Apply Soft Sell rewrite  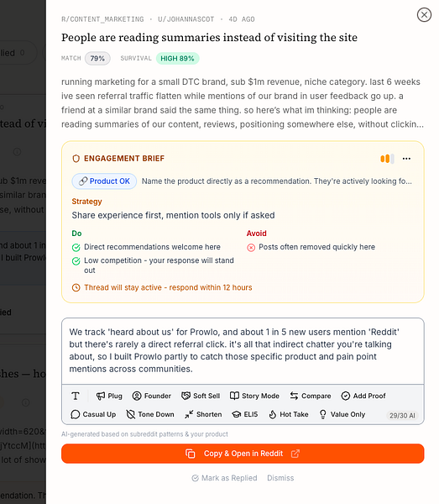(x=201, y=396)
